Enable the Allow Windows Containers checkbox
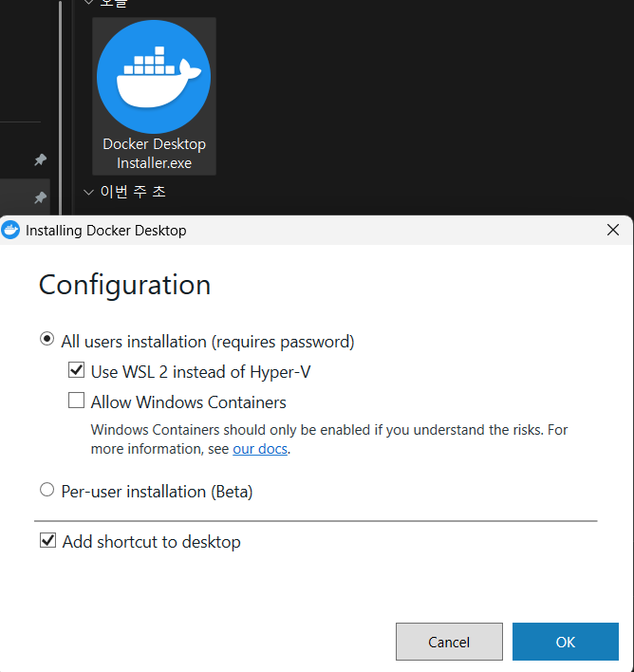 76,401
